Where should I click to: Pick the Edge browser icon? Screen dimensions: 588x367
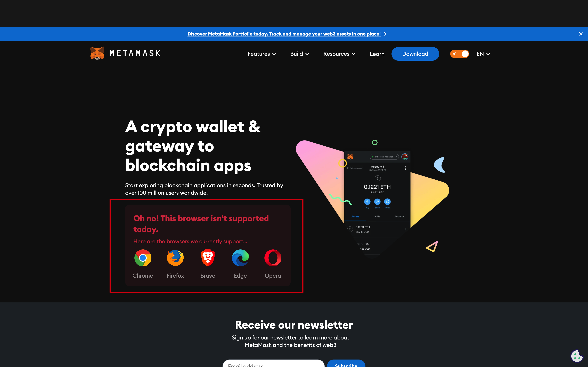(x=240, y=258)
